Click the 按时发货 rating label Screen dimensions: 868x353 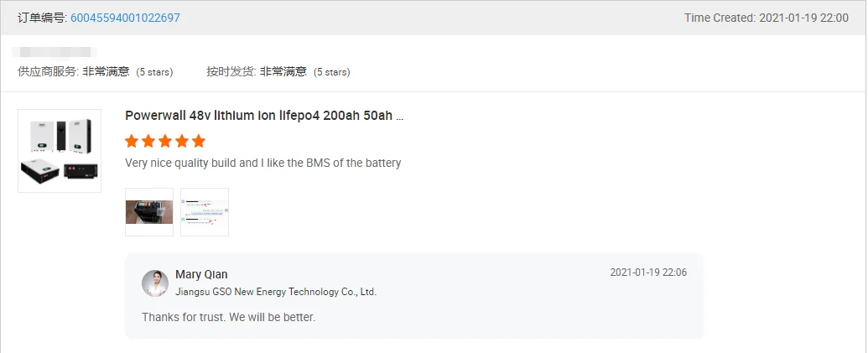pyautogui.click(x=231, y=72)
